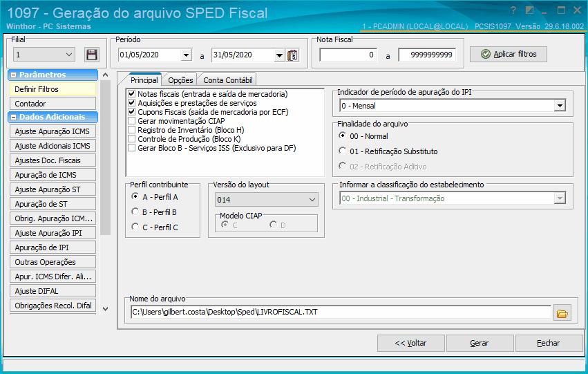Open Apuração de IPI
The image size is (588, 374).
(x=53, y=247)
